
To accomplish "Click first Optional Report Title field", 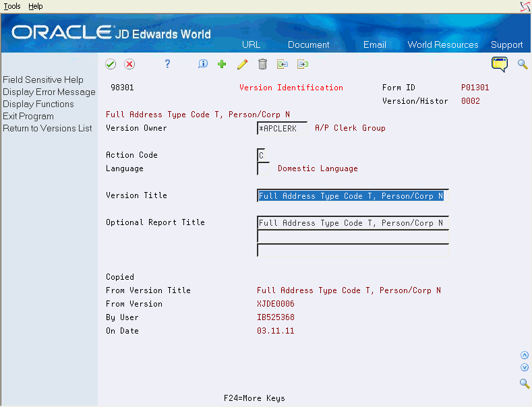I will 353,223.
